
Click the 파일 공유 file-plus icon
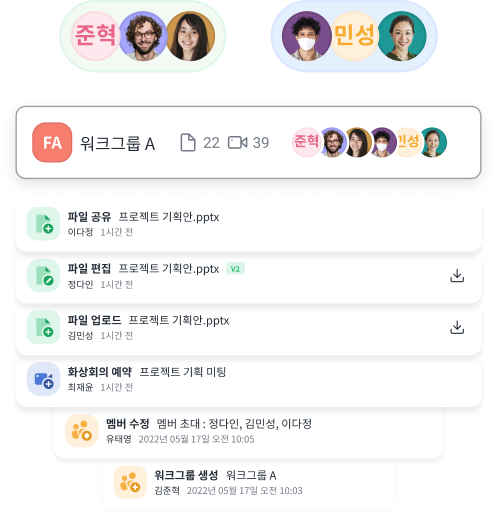[x=44, y=224]
